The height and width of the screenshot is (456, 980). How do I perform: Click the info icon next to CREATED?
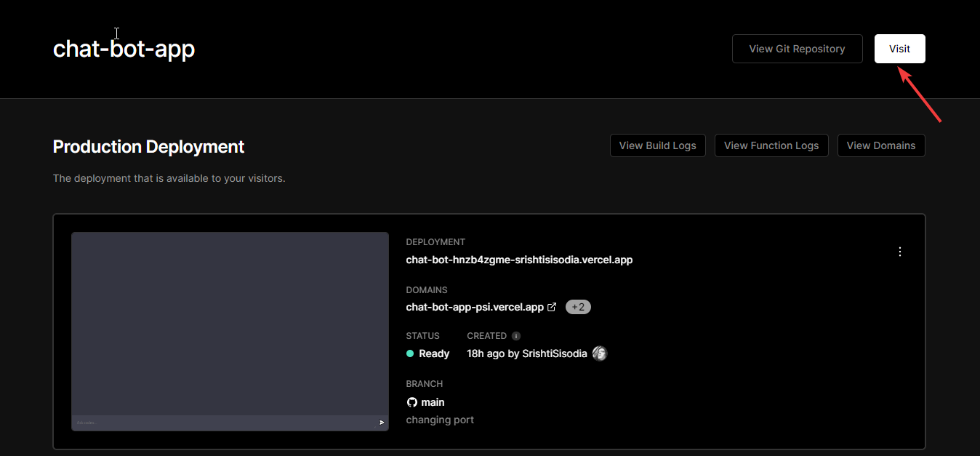tap(516, 336)
